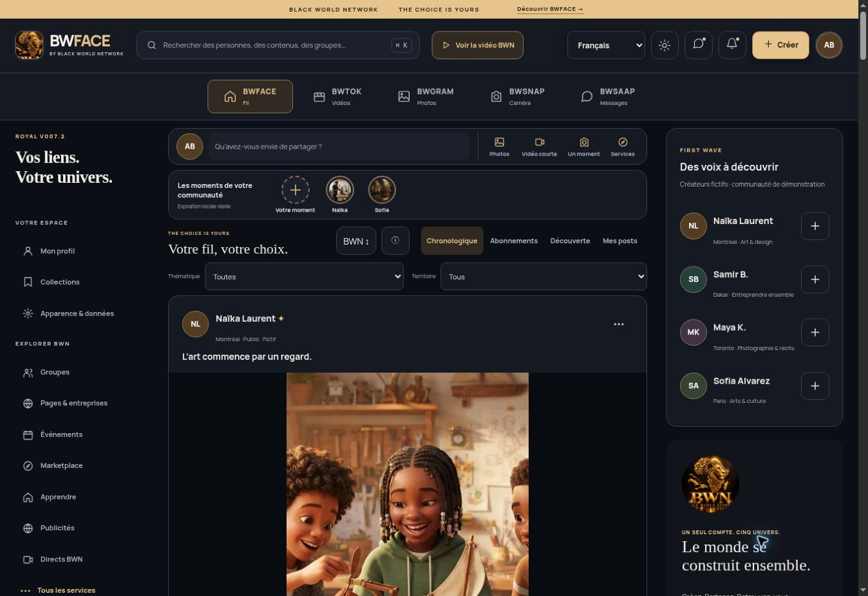The image size is (868, 596).
Task: Open Naïka Laurent post options menu
Action: (x=619, y=324)
